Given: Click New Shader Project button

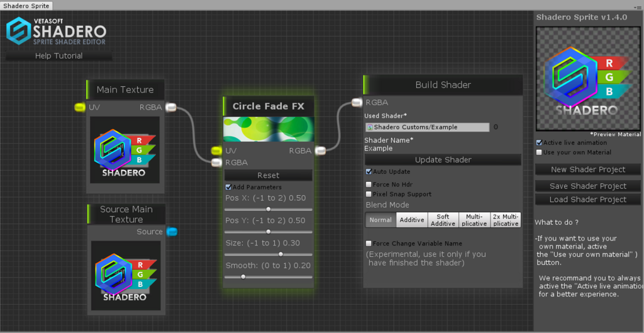Looking at the screenshot, I should click(588, 169).
